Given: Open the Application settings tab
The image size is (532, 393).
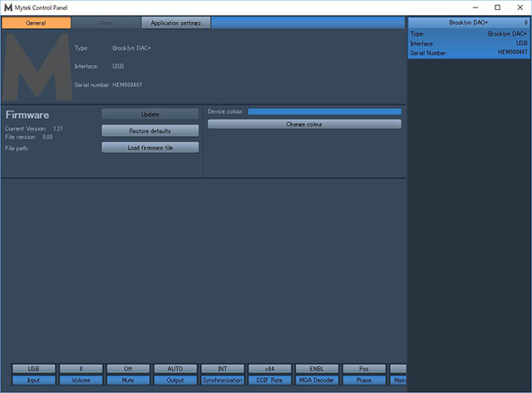Looking at the screenshot, I should pos(175,22).
